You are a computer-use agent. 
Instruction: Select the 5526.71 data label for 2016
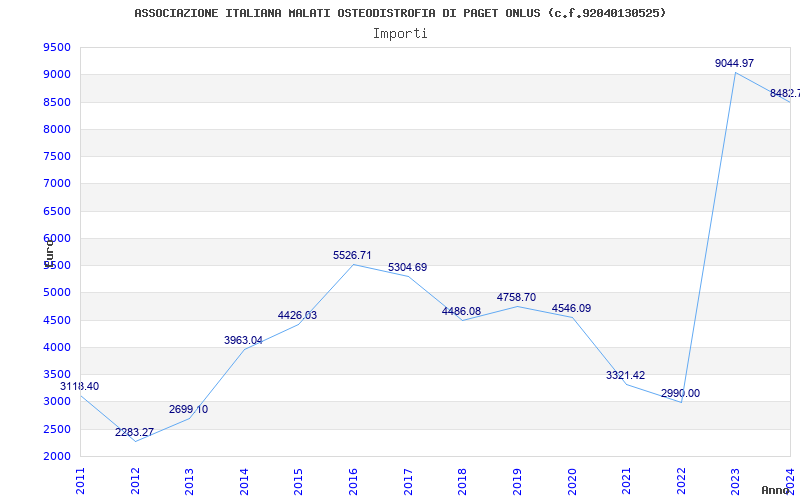(352, 255)
